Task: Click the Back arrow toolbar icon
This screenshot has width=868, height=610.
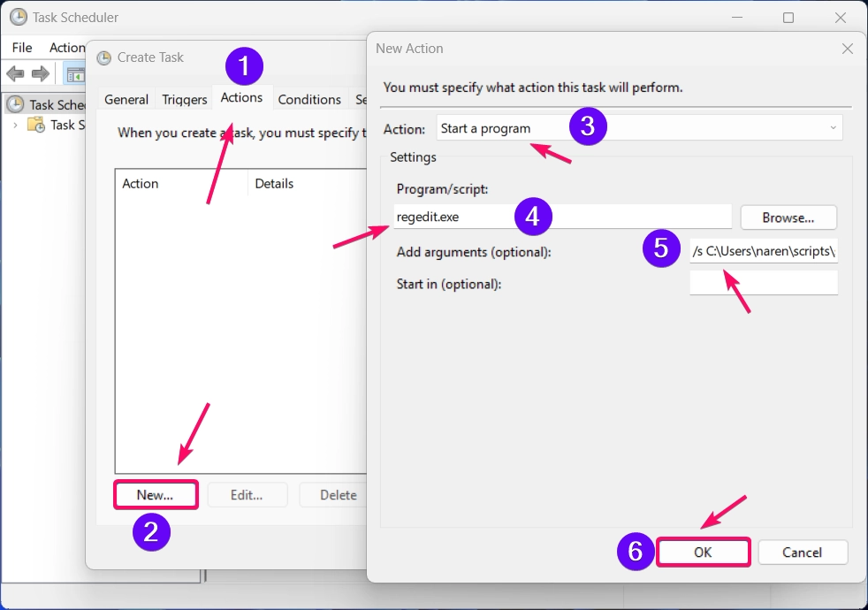Action: click(x=15, y=73)
